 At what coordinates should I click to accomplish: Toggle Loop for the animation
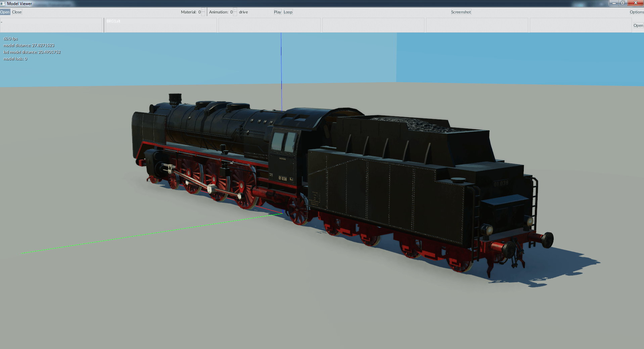point(288,12)
